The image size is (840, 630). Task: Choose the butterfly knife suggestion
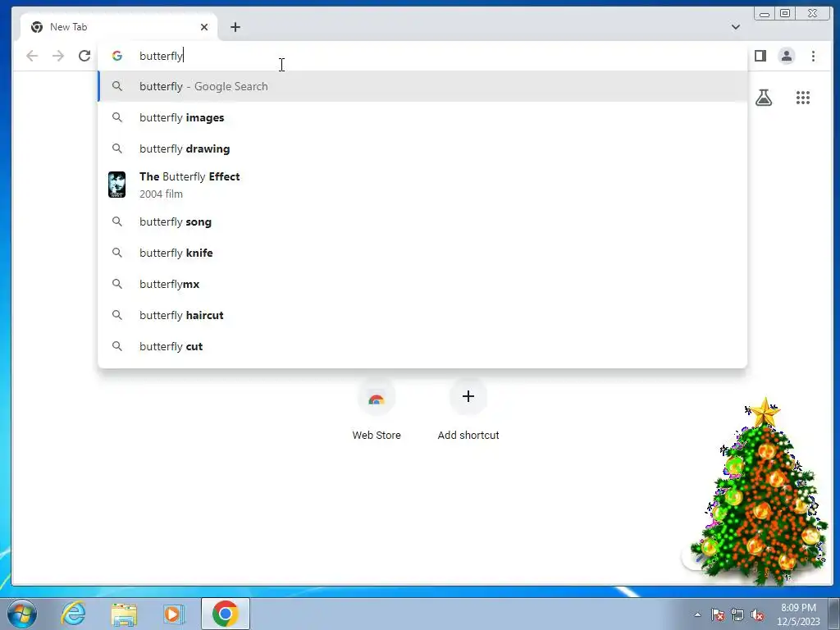click(x=422, y=253)
